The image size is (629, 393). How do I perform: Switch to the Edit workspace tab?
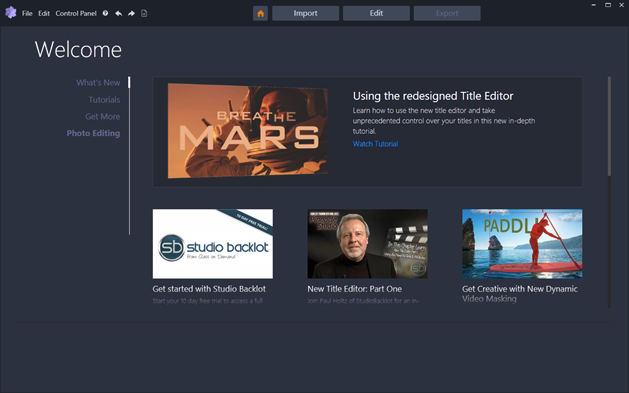[376, 13]
